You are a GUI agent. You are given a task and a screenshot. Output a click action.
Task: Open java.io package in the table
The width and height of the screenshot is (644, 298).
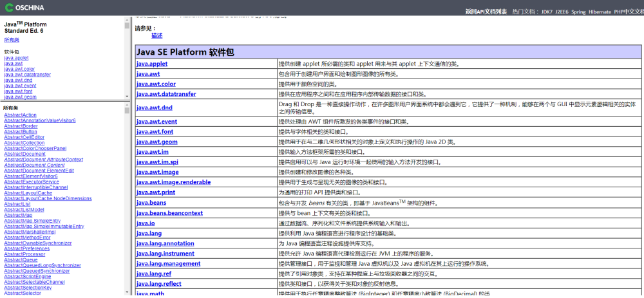[146, 224]
